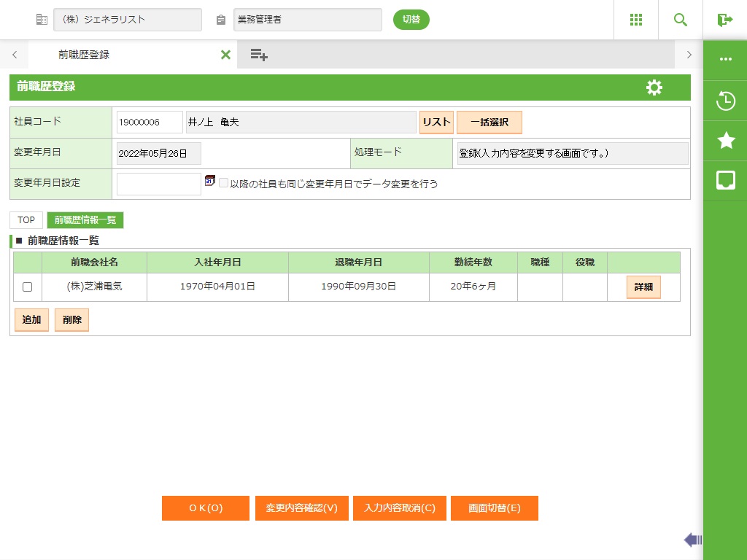Image resolution: width=747 pixels, height=560 pixels.
Task: Click the three-dots more icon in sidebar
Action: (725, 60)
